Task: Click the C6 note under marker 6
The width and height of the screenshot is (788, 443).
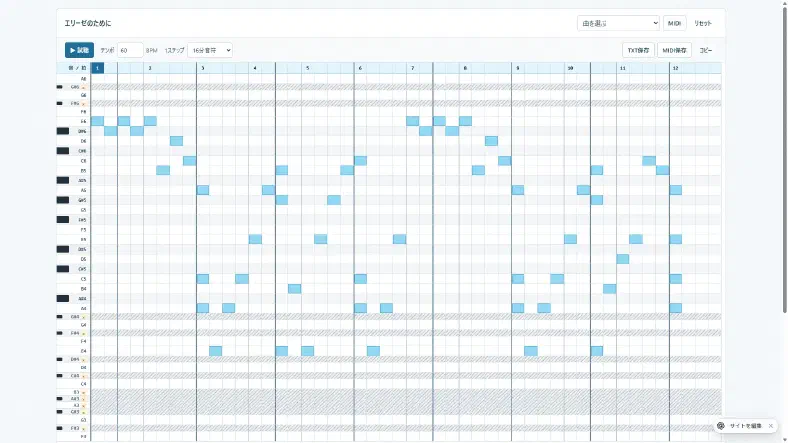Action: pyautogui.click(x=360, y=161)
